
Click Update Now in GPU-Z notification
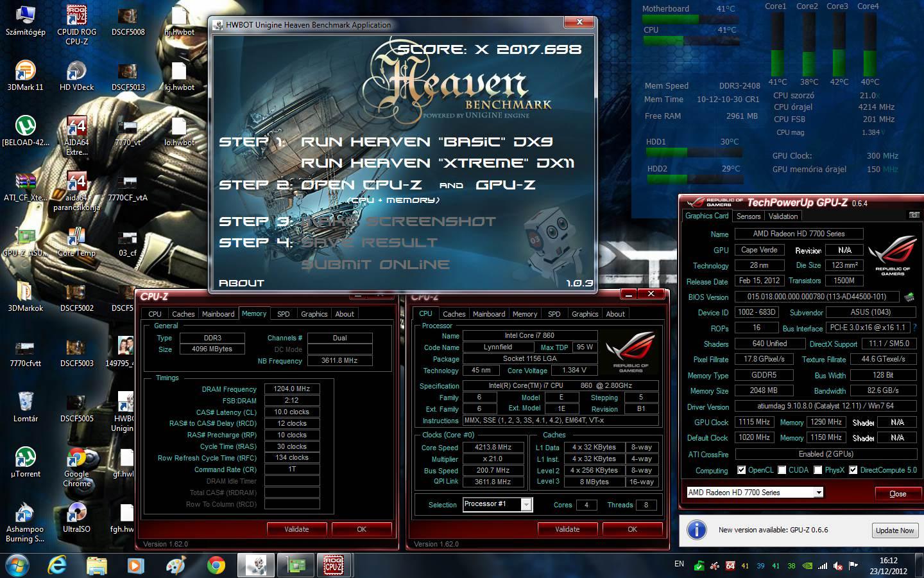click(x=894, y=530)
